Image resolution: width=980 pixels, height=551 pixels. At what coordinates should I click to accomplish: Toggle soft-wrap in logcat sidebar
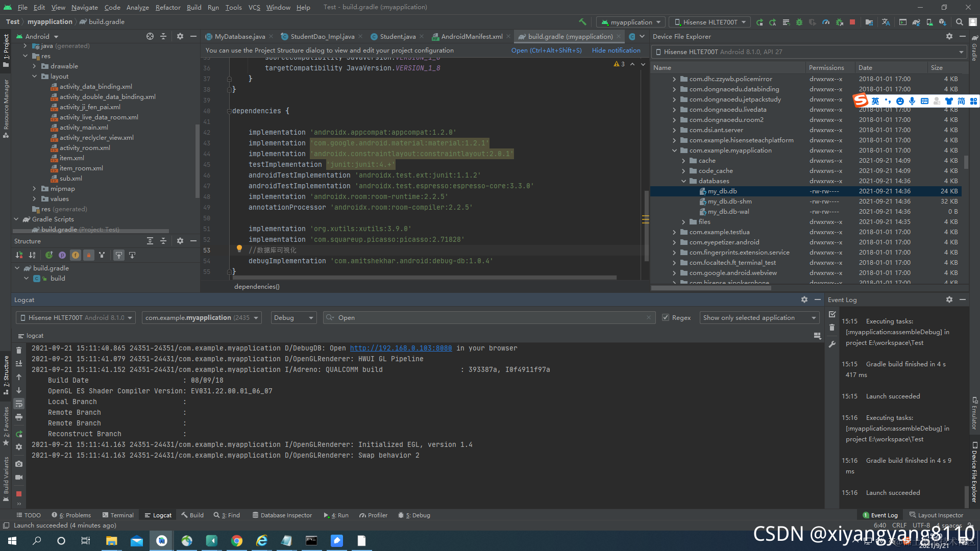click(19, 404)
